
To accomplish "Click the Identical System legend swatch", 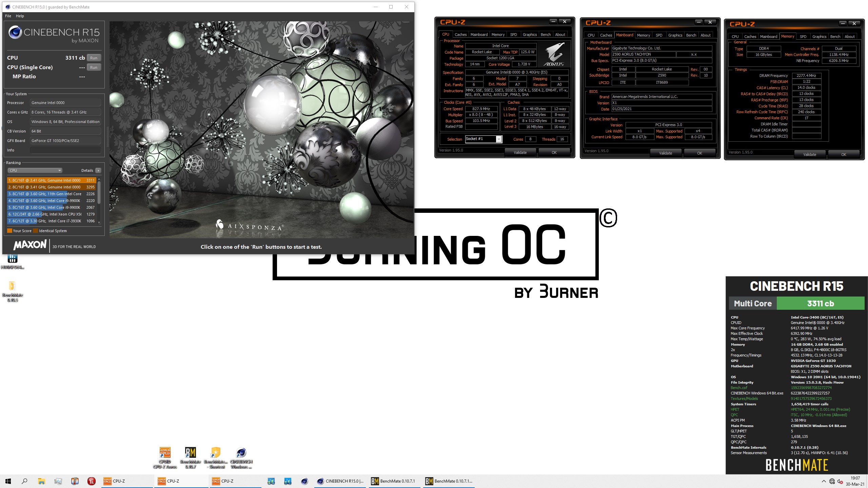I will click(x=36, y=231).
